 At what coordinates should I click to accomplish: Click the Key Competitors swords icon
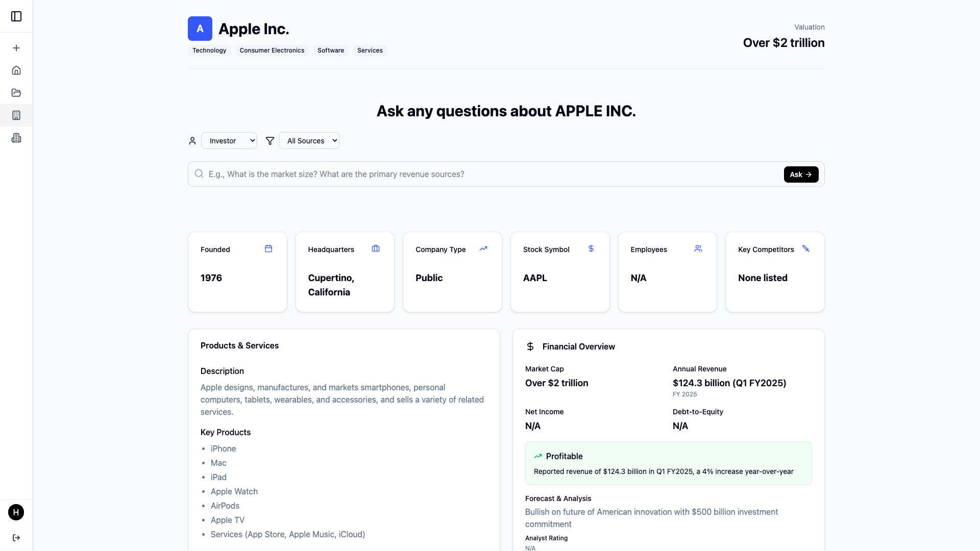coord(806,248)
